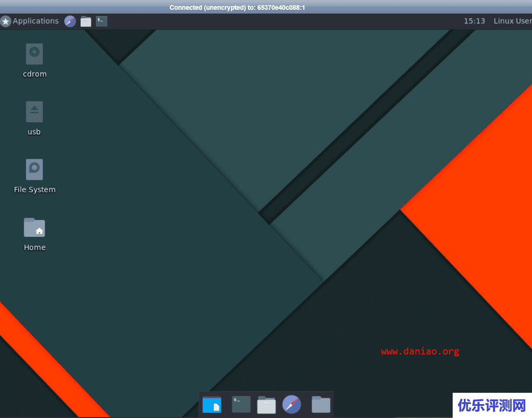Click the star icon beside Applications
The width and height of the screenshot is (532, 418).
(x=6, y=21)
